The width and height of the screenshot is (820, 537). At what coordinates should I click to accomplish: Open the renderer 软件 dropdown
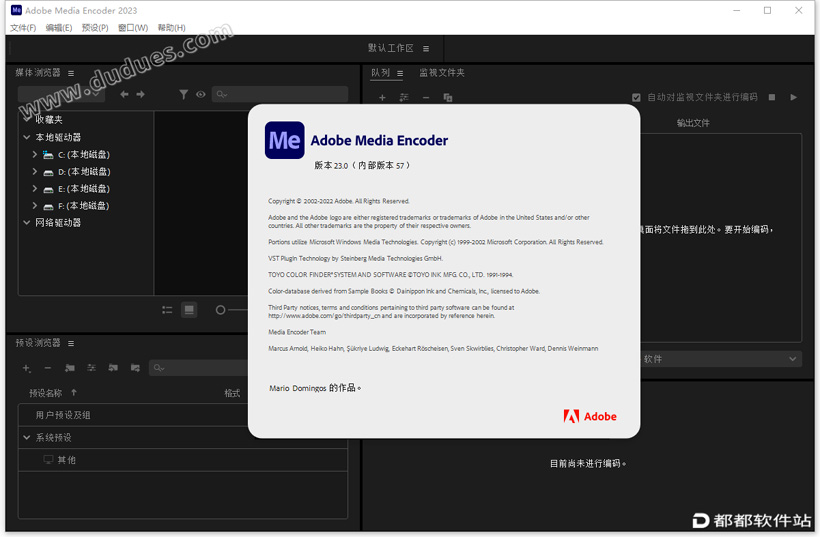[x=721, y=359]
